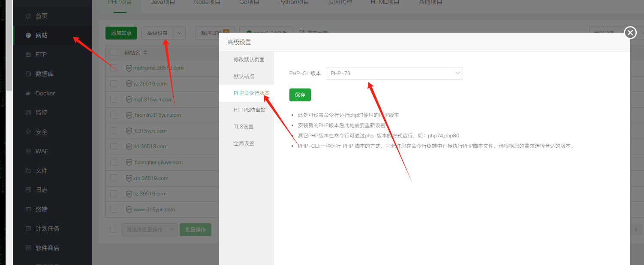Click WAF shield icon beside www.315yun.com
This screenshot has height=265, width=644.
click(x=129, y=210)
